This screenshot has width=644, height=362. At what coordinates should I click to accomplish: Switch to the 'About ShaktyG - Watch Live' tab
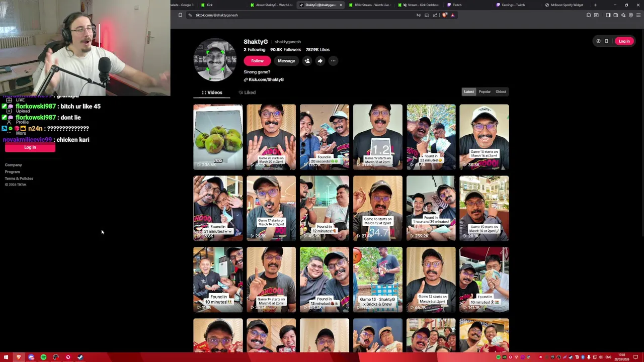[x=271, y=5]
